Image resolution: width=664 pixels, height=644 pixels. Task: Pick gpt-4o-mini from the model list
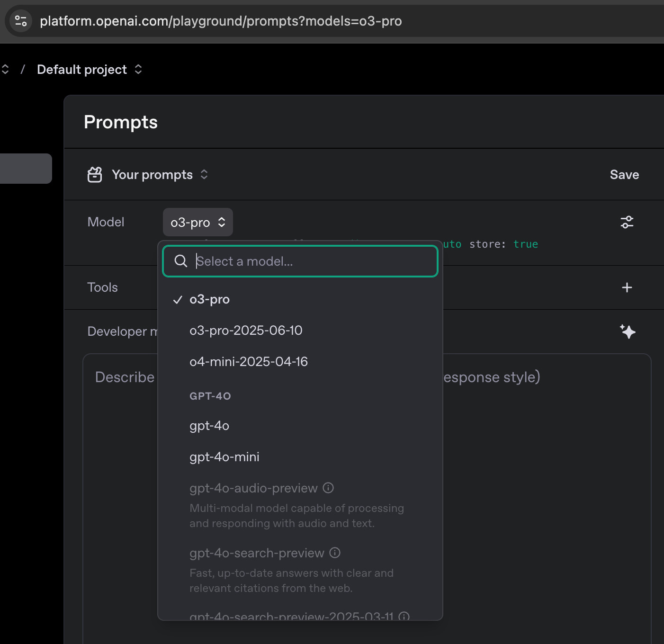click(300, 457)
